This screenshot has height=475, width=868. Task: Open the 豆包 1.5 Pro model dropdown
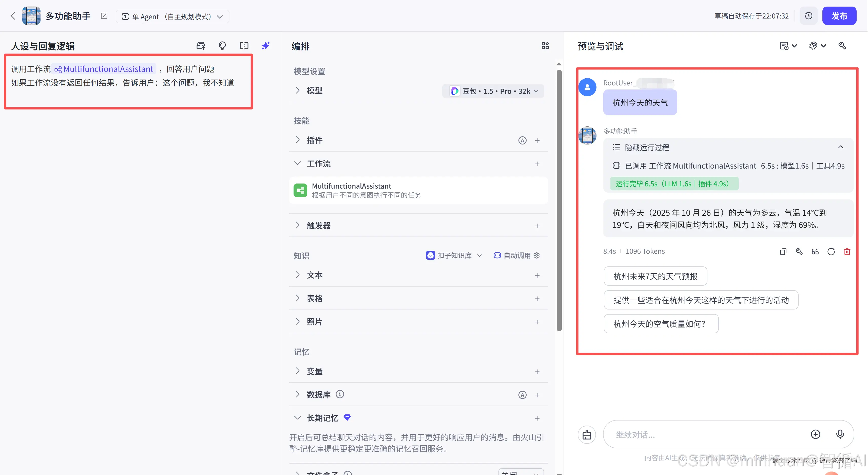(493, 91)
